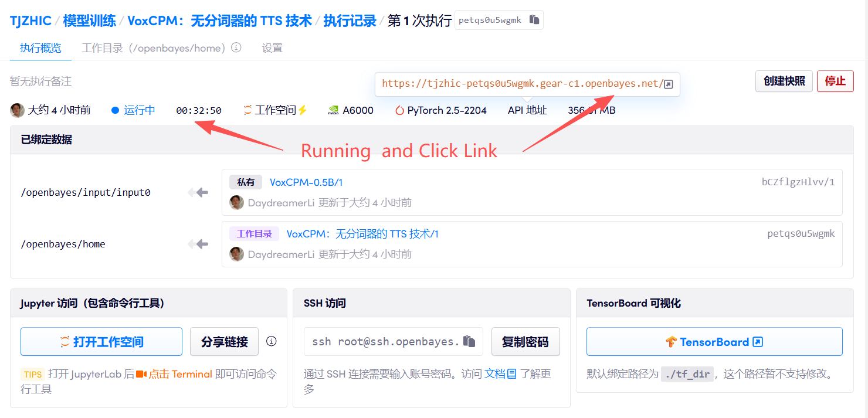Screen dimensions: 868x418
Task: Click 打开工作空间 button
Action: 101,342
